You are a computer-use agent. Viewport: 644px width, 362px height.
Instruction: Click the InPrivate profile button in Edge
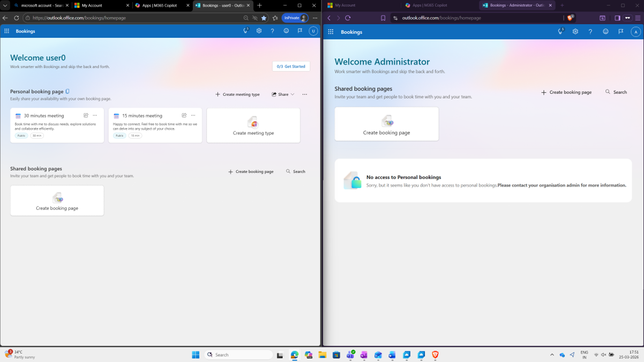point(295,18)
